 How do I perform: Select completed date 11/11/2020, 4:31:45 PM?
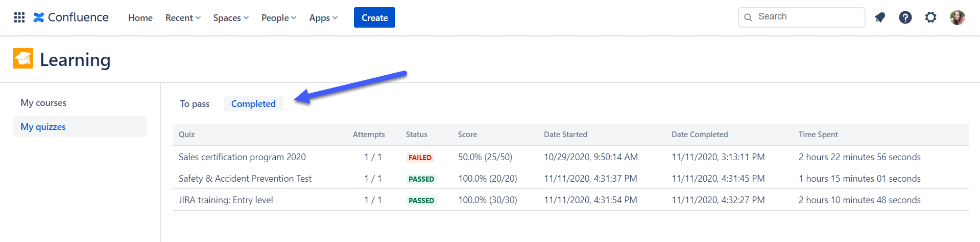tap(718, 179)
